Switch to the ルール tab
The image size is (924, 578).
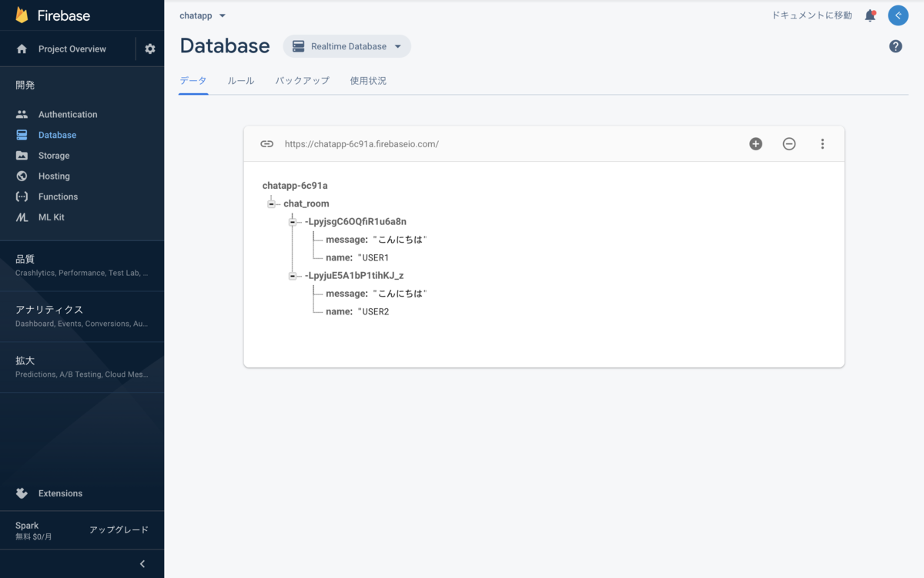pos(241,80)
